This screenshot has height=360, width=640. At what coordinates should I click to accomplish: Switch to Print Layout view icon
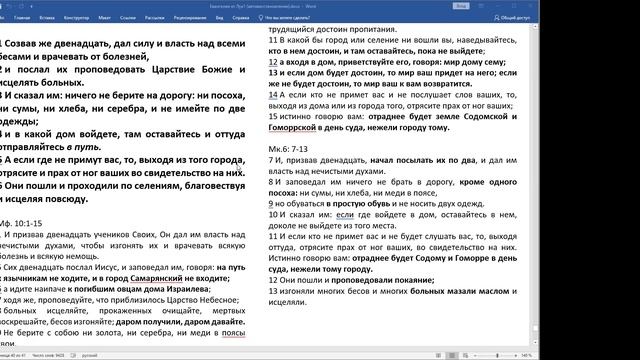click(x=452, y=356)
